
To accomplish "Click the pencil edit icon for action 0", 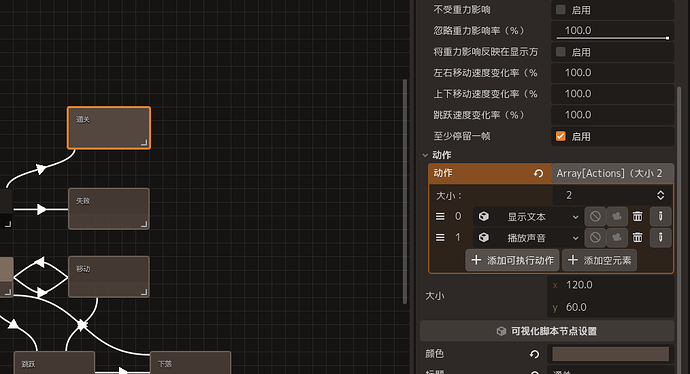I will (x=661, y=216).
